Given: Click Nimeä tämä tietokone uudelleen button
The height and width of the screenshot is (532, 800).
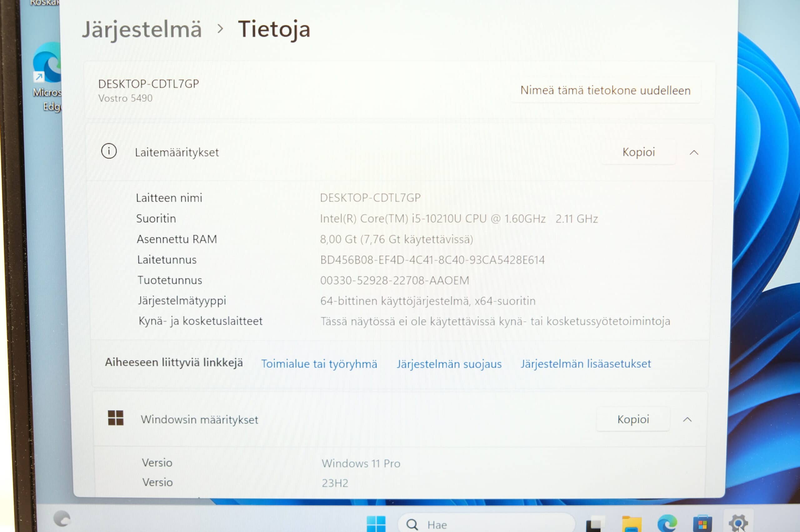Looking at the screenshot, I should (605, 90).
